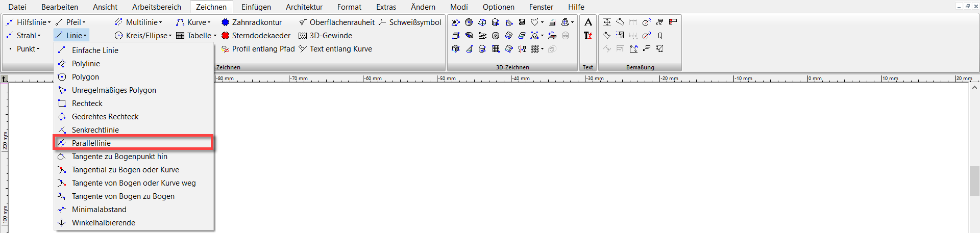Open the Bearbeiten tab
The image size is (980, 233).
click(x=60, y=7)
